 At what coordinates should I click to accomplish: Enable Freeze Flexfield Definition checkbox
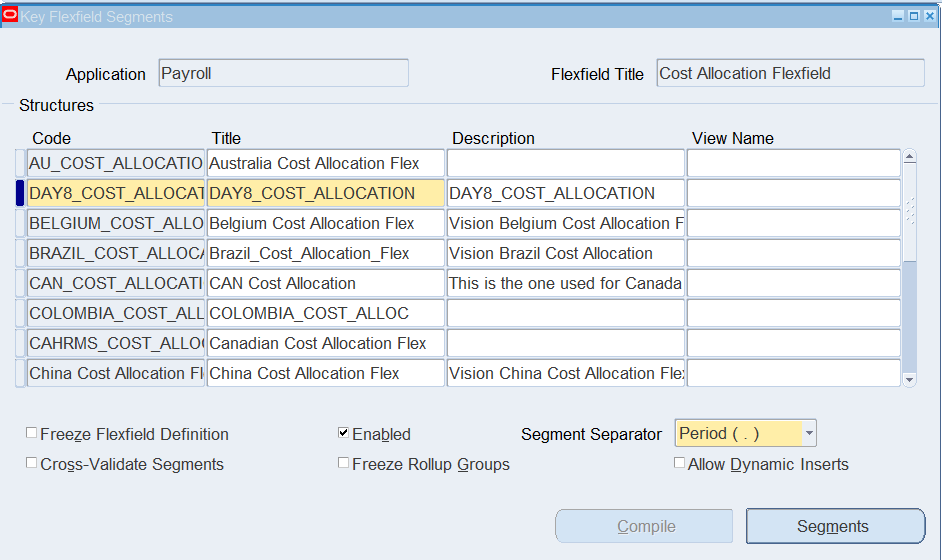[31, 433]
